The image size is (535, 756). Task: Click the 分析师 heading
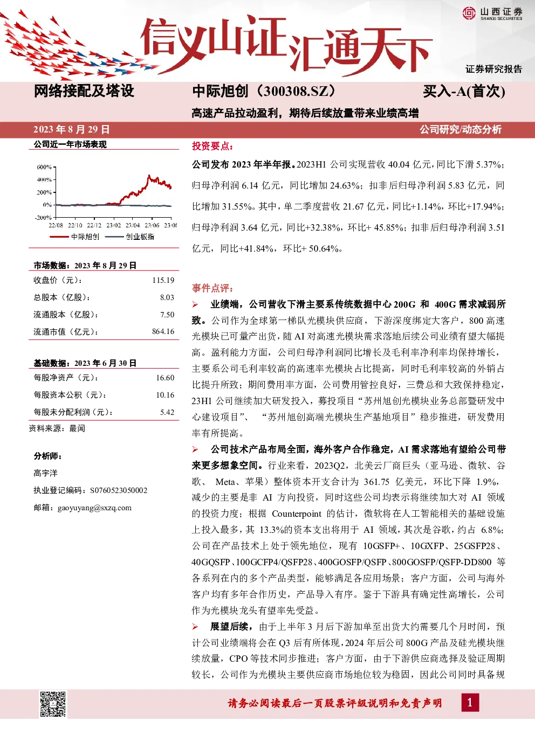[x=48, y=456]
